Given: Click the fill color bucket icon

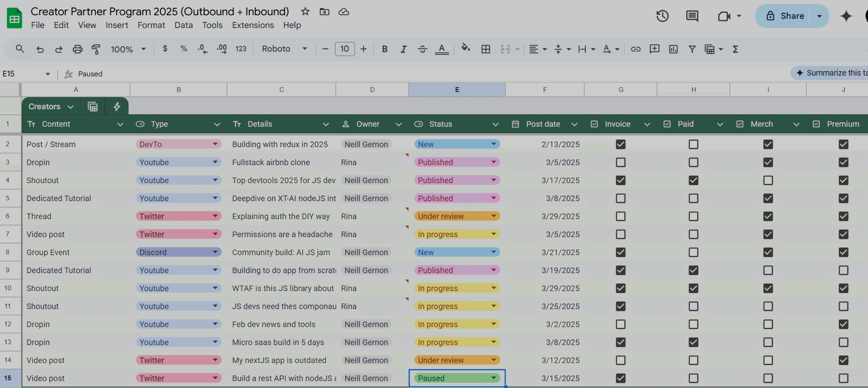Looking at the screenshot, I should (465, 48).
